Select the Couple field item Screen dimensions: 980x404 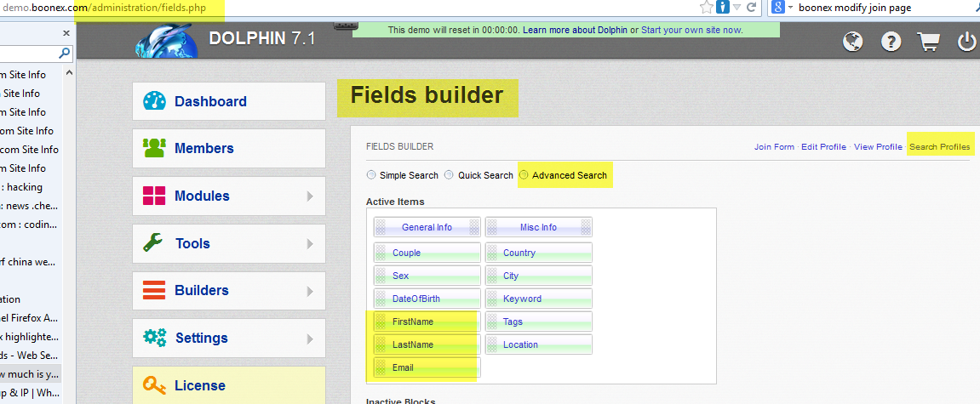tap(427, 253)
